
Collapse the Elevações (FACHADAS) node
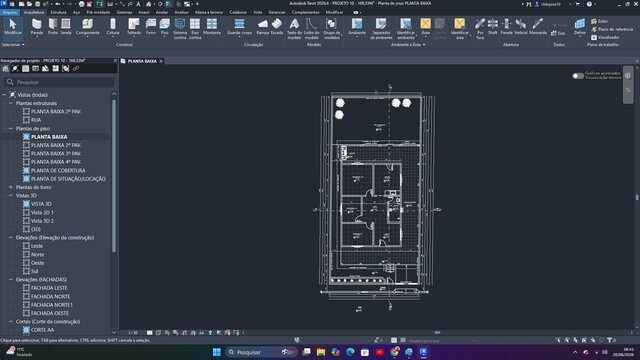coord(11,280)
